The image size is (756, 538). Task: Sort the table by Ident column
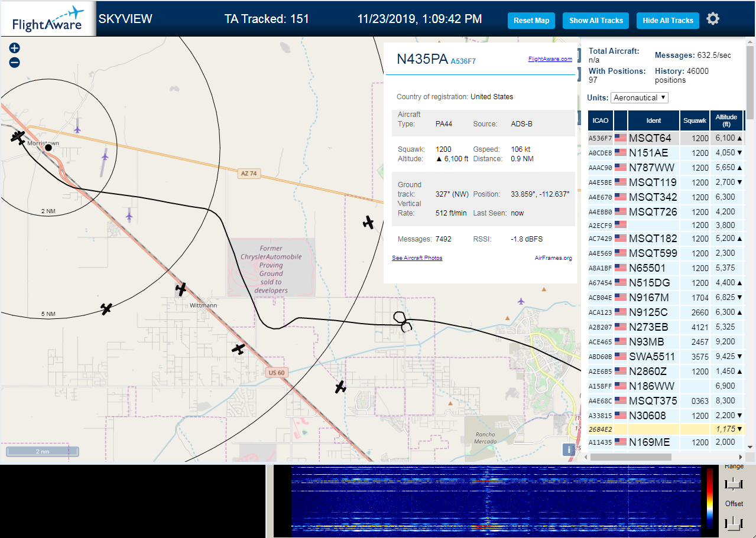[x=654, y=120]
